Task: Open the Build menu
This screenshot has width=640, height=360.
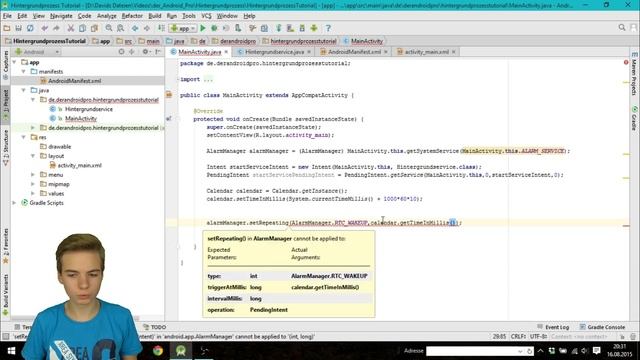Action: [x=155, y=16]
